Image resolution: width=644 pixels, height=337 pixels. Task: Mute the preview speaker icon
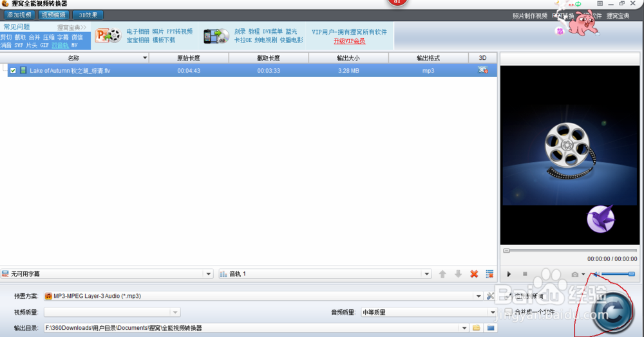click(596, 274)
